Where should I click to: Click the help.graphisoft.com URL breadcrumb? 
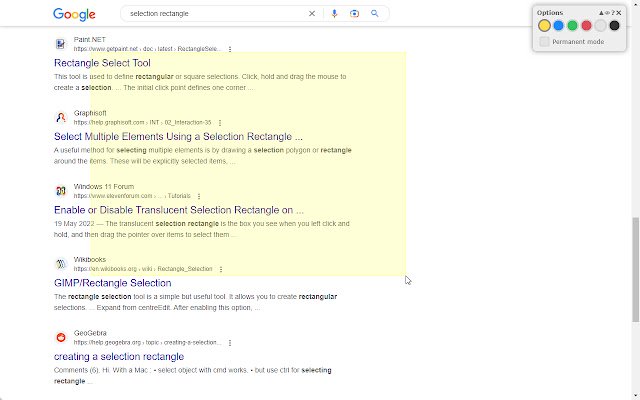[x=142, y=122]
